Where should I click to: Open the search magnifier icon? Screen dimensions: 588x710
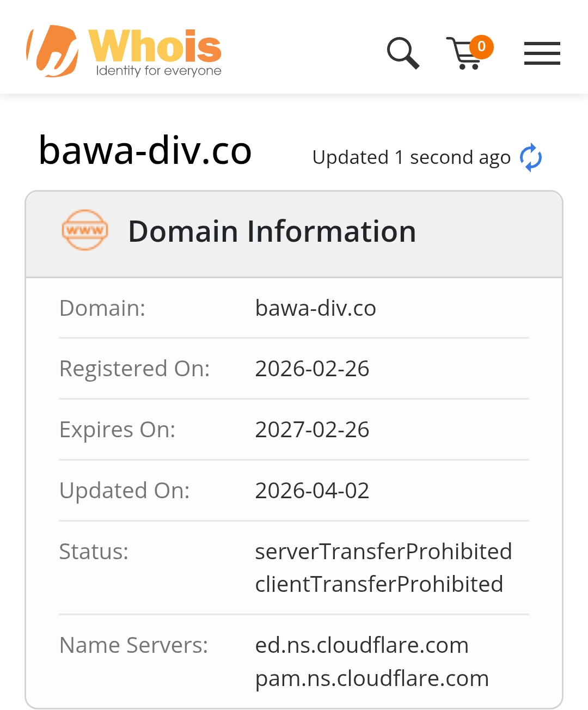click(403, 53)
